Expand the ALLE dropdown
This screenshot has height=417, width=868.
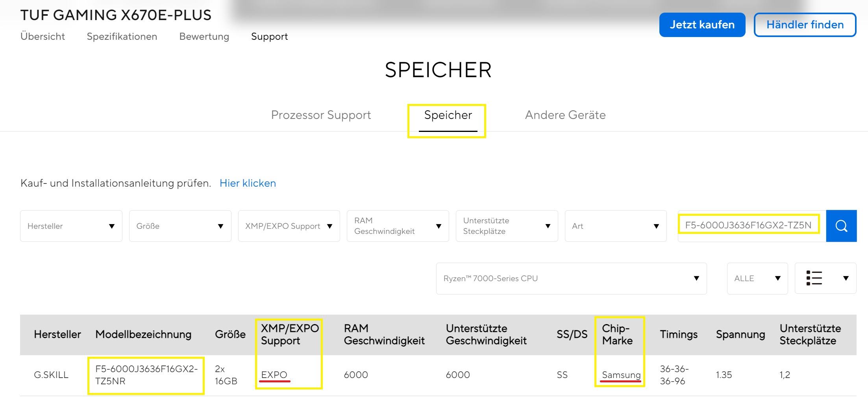pyautogui.click(x=757, y=278)
